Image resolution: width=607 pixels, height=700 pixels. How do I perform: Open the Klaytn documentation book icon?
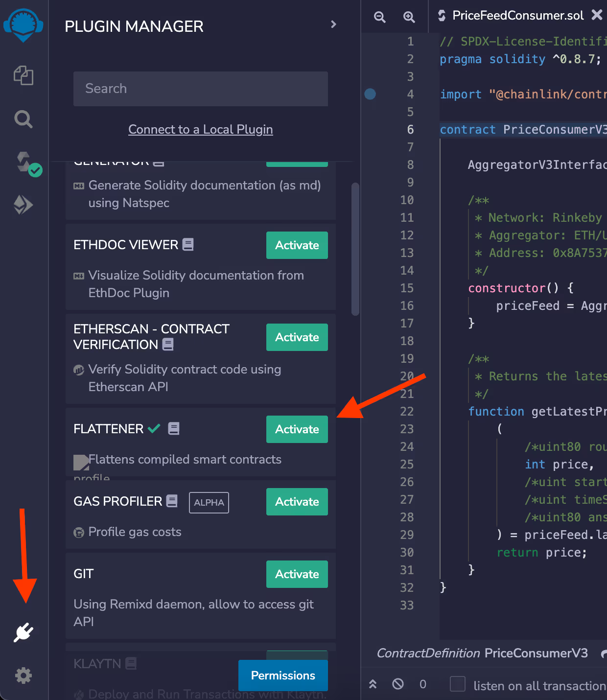click(x=131, y=663)
